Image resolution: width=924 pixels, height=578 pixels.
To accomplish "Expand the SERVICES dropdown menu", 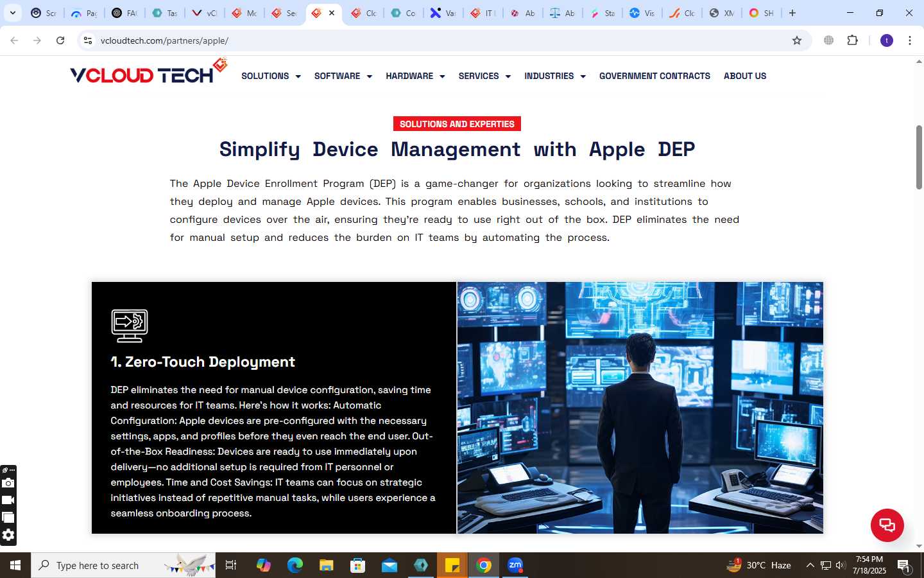I will point(484,76).
